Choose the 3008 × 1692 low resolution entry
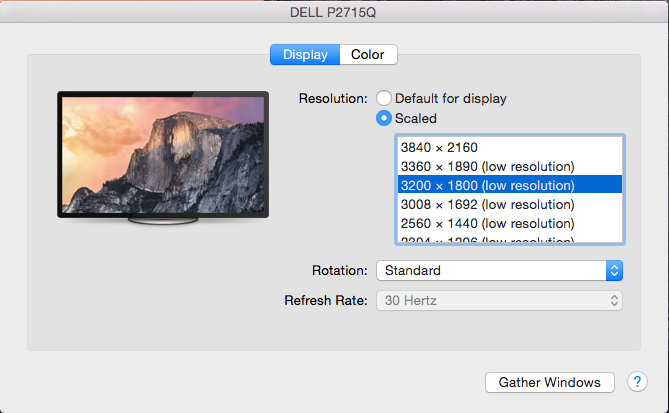Image resolution: width=669 pixels, height=413 pixels. (510, 204)
